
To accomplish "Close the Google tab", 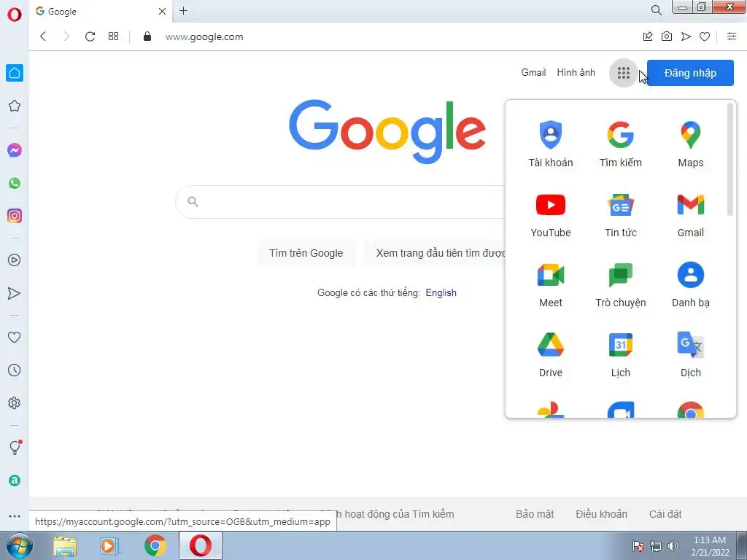I will [x=162, y=11].
